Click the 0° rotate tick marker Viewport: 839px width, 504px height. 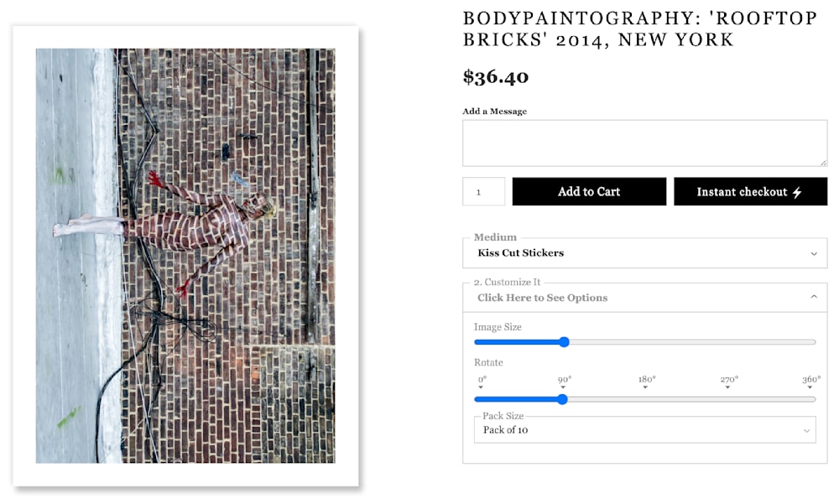[482, 382]
